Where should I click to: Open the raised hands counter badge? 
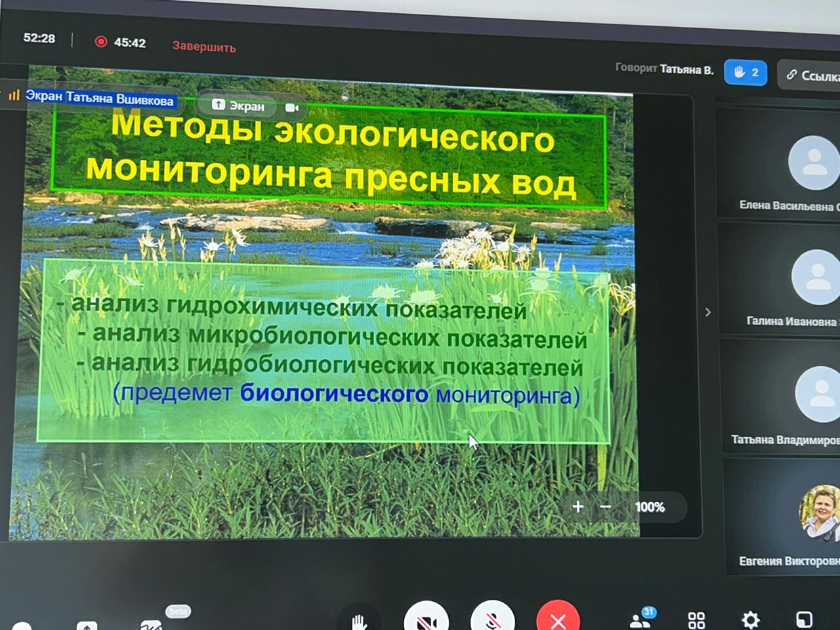745,72
